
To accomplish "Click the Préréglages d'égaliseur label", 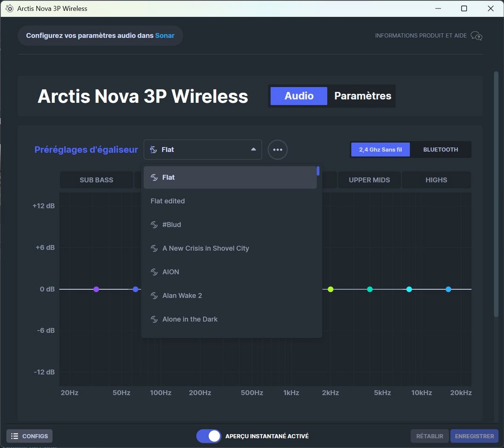I will [86, 149].
